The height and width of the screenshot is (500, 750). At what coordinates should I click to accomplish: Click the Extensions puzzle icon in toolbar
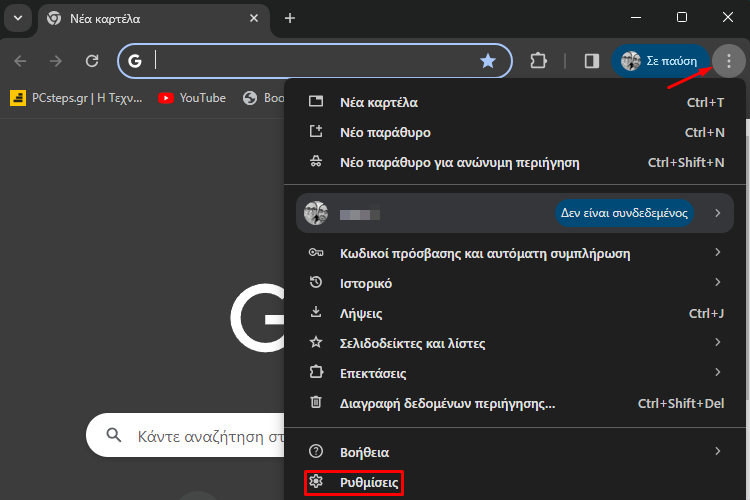click(x=539, y=61)
